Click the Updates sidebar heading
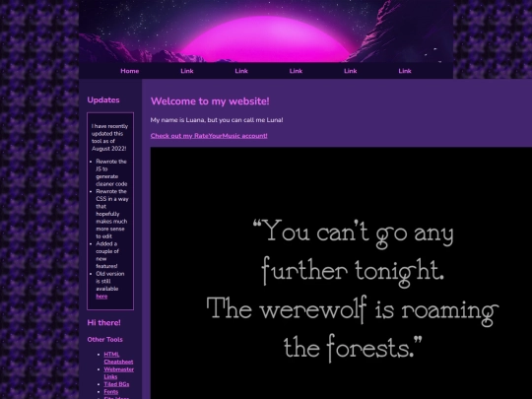This screenshot has width=532, height=399. coord(103,100)
